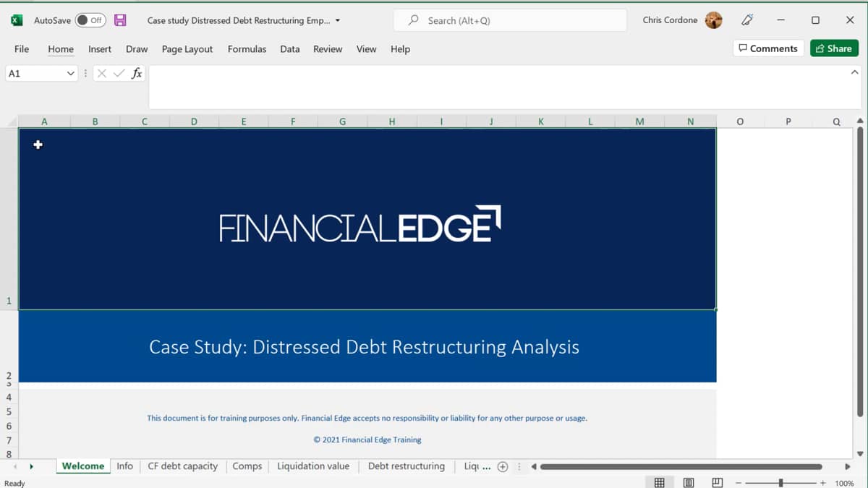Click the pen 'Coming soon' icon

coord(747,20)
